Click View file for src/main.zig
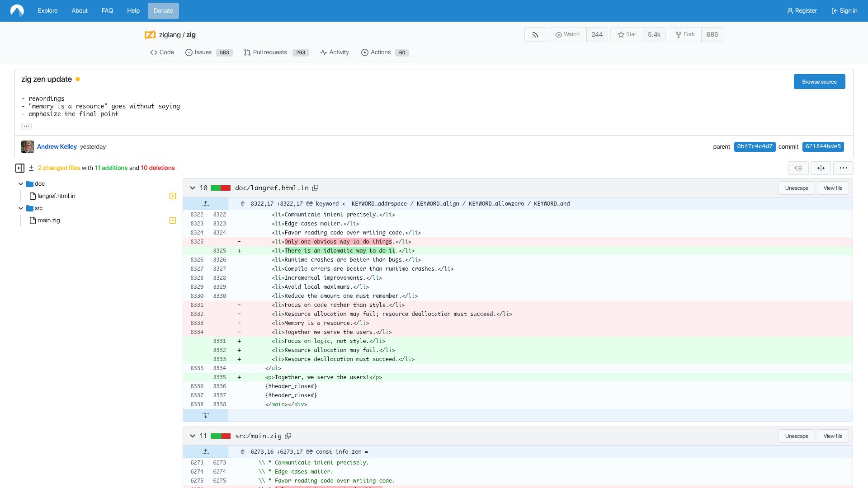This screenshot has height=488, width=868. 833,436
